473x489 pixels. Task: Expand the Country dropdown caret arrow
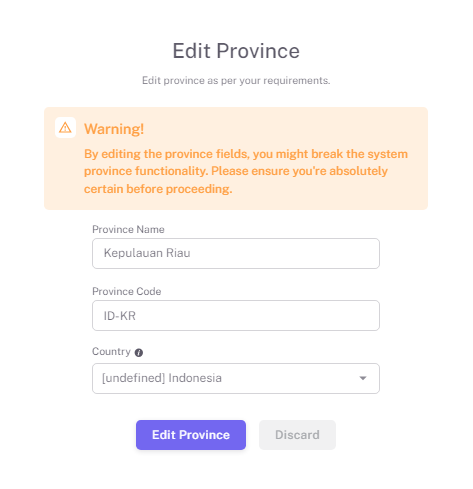click(x=363, y=378)
